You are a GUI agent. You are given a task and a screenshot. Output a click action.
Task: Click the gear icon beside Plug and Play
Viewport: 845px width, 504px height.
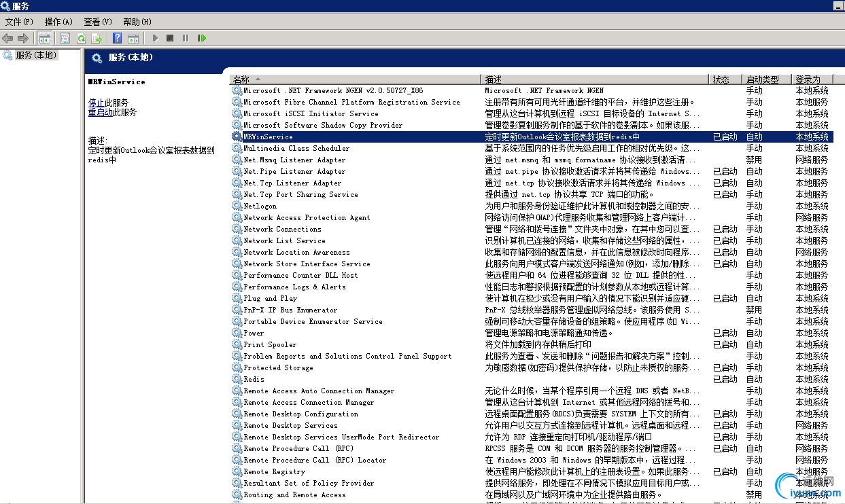coord(237,298)
